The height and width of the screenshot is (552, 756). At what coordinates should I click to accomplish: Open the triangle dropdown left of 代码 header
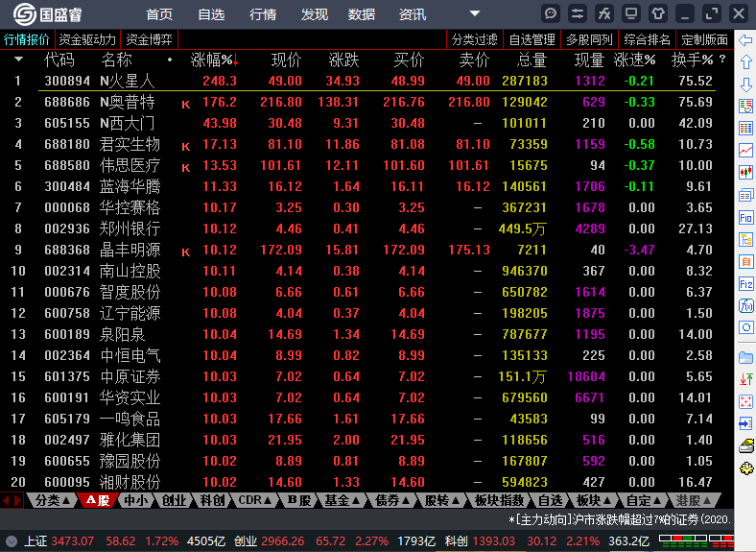point(18,60)
